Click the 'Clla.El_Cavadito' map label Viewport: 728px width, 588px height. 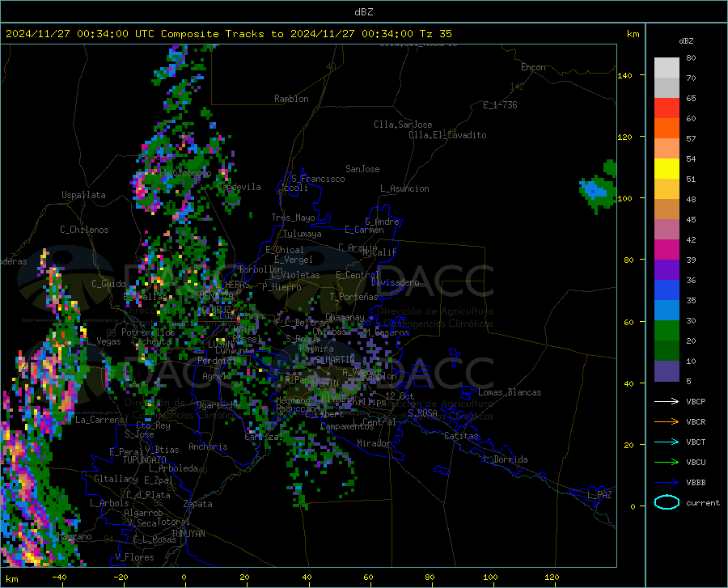point(447,135)
